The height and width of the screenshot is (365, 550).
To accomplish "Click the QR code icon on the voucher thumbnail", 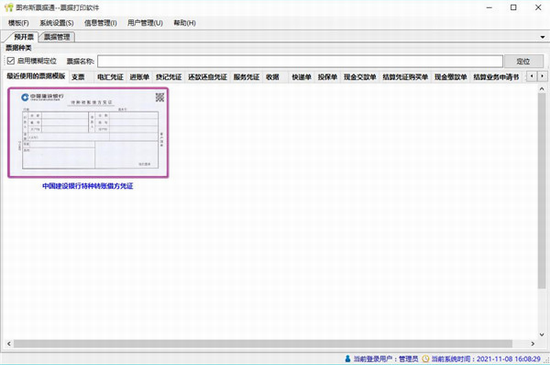I will coord(160,97).
